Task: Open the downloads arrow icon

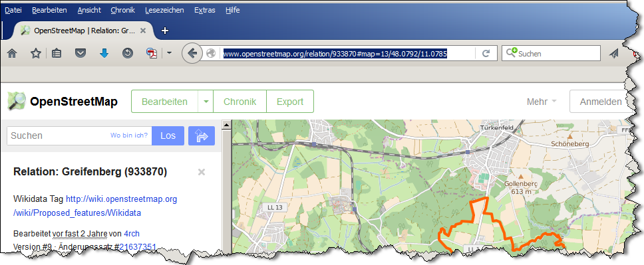Action: point(104,53)
